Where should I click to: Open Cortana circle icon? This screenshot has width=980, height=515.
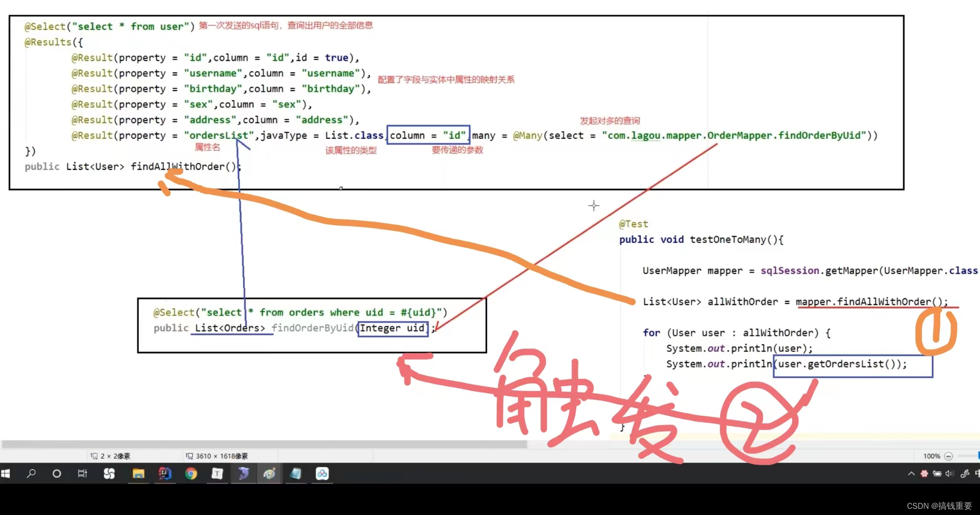point(57,474)
